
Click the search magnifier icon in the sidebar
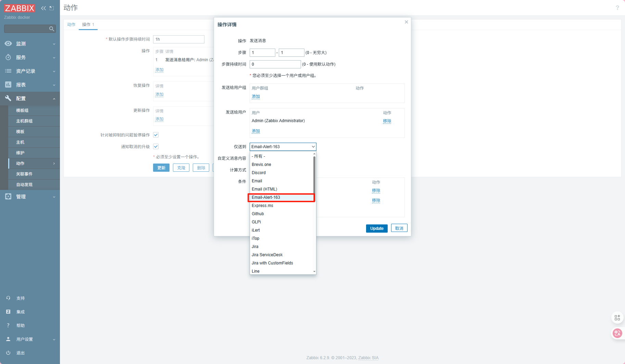tap(52, 29)
